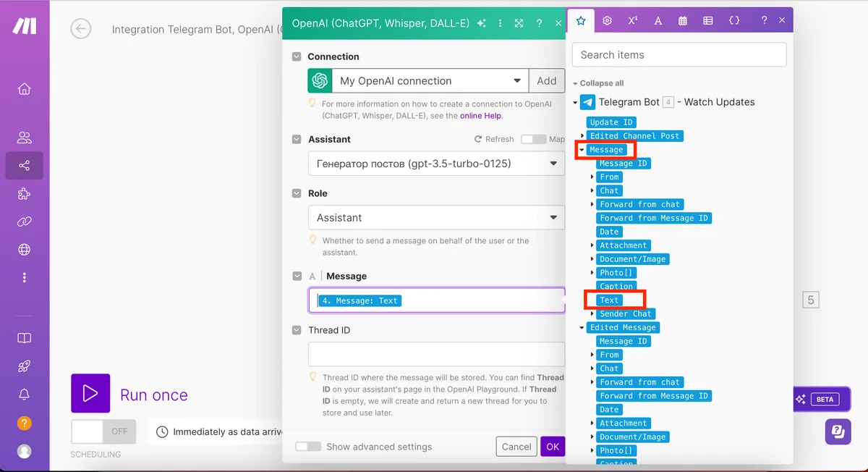
Task: Collapse the Message tree node
Action: (x=582, y=150)
